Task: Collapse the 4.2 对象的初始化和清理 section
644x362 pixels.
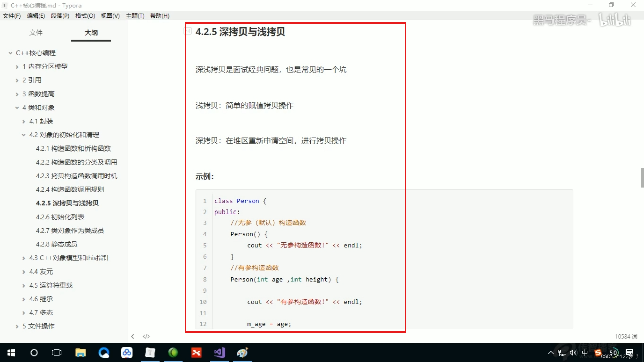Action: click(x=24, y=135)
